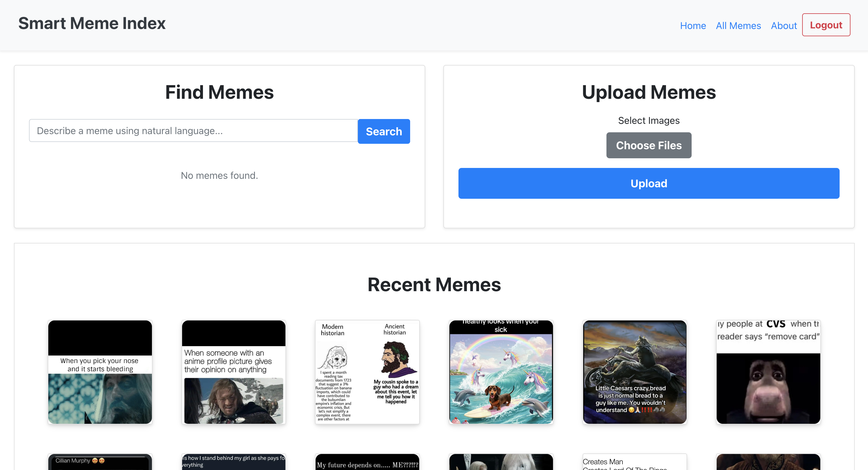Click the Logout button
Viewport: 868px width, 470px height.
pos(826,25)
